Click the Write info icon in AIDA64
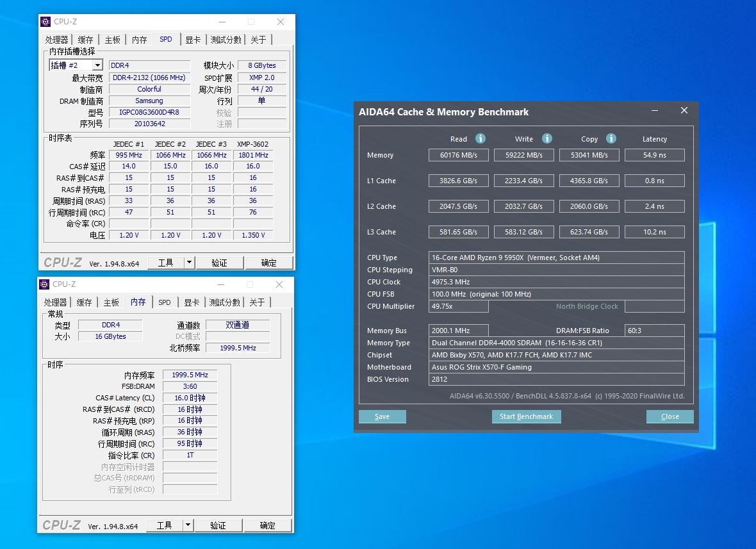 [546, 139]
